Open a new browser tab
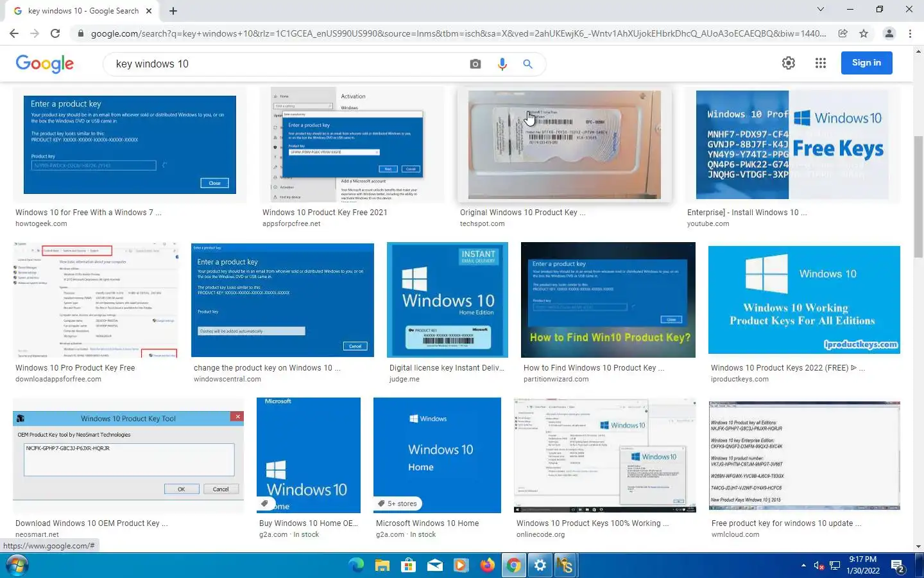The height and width of the screenshot is (578, 924). pos(173,11)
